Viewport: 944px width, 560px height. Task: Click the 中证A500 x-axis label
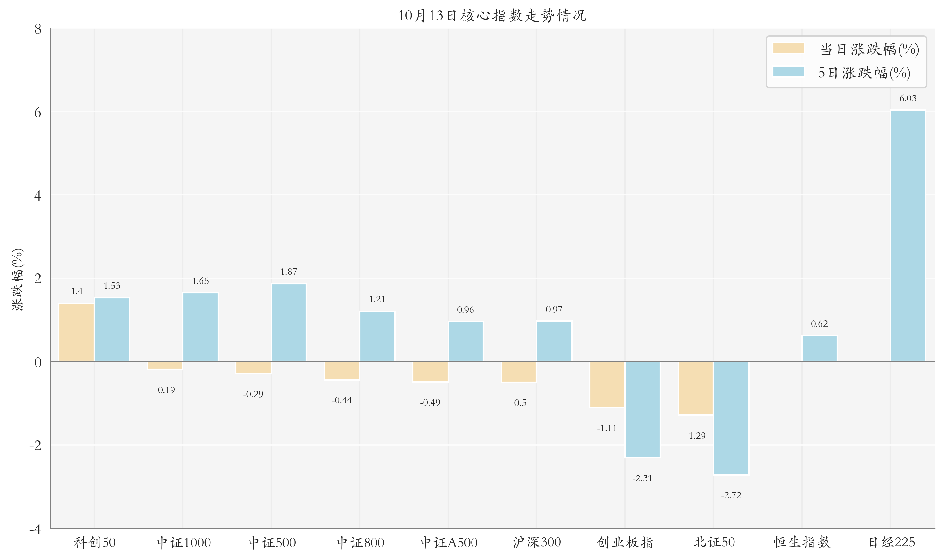(x=448, y=543)
